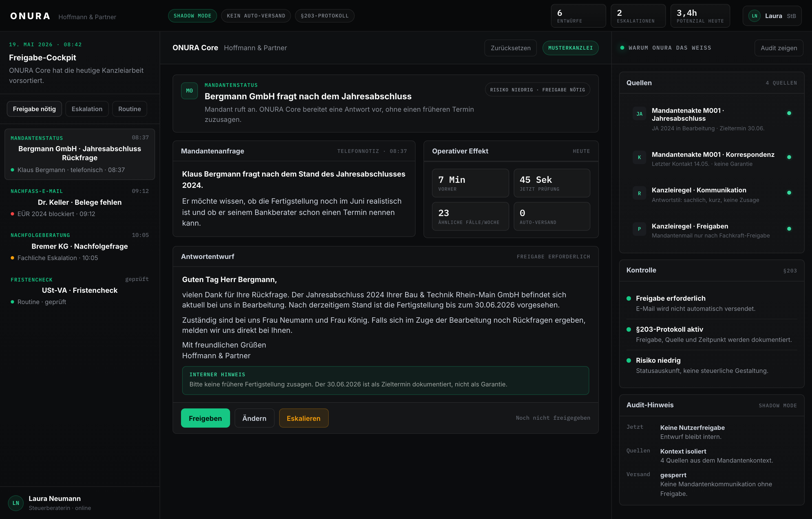Click the Guten Tag Herr Bergmann greeting
The width and height of the screenshot is (812, 519).
point(229,280)
